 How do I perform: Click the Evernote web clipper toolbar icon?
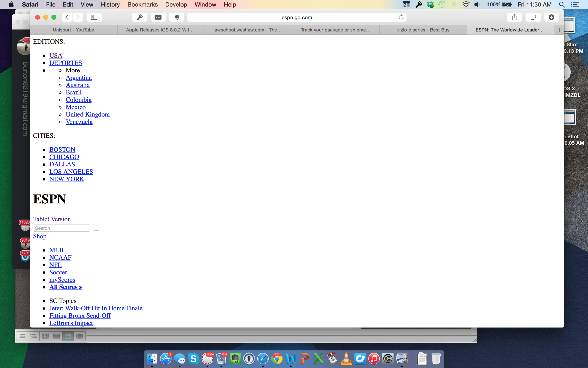(x=177, y=17)
